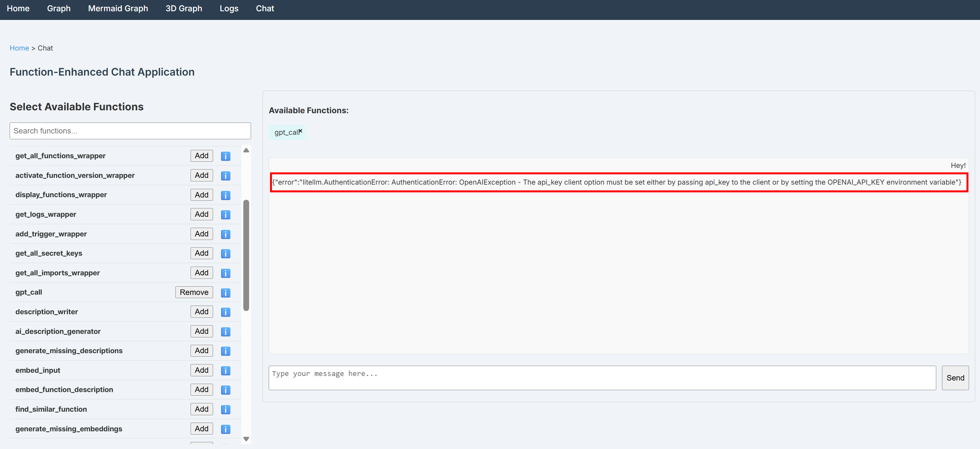Click the scrollbar down arrow

click(246, 439)
